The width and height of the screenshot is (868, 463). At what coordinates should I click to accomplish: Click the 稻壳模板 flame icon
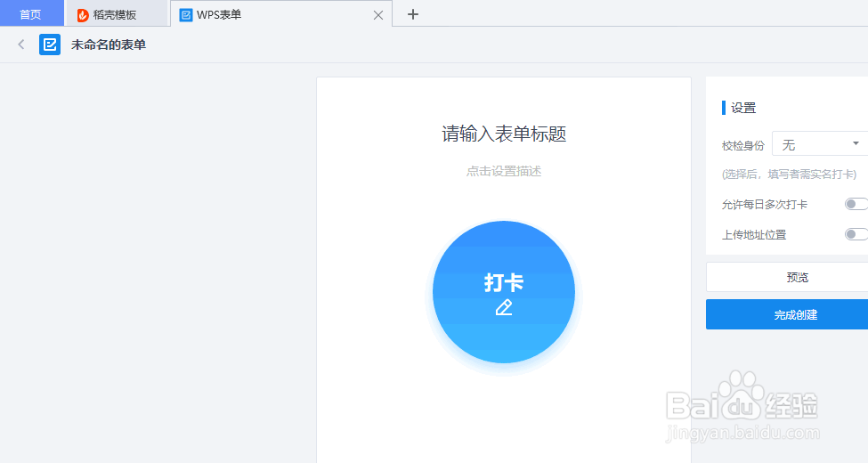tap(83, 15)
